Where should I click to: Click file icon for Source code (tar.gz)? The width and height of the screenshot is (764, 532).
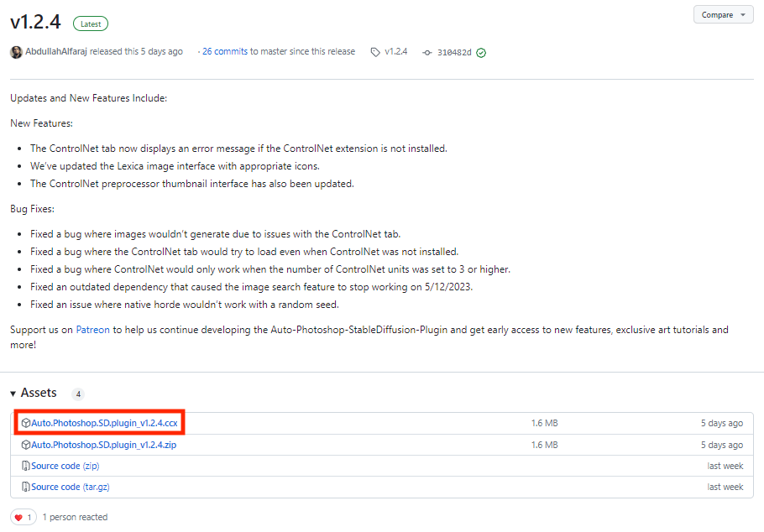tap(26, 487)
